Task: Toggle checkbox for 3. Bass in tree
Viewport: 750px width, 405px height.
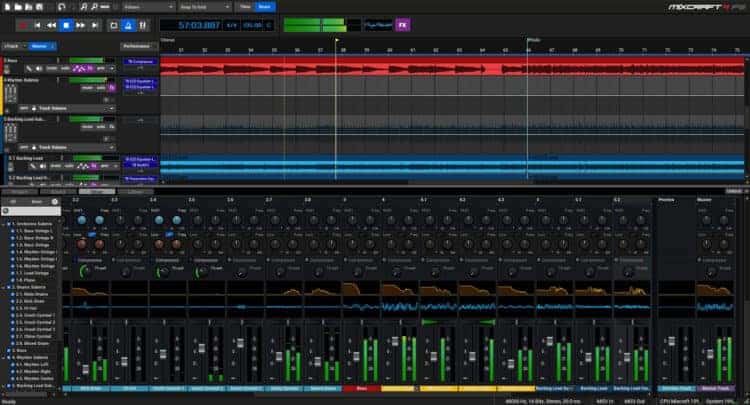Action: [x=8, y=350]
